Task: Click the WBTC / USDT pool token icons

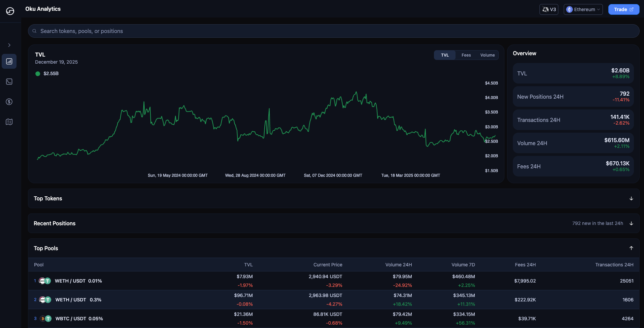Action: pyautogui.click(x=46, y=319)
